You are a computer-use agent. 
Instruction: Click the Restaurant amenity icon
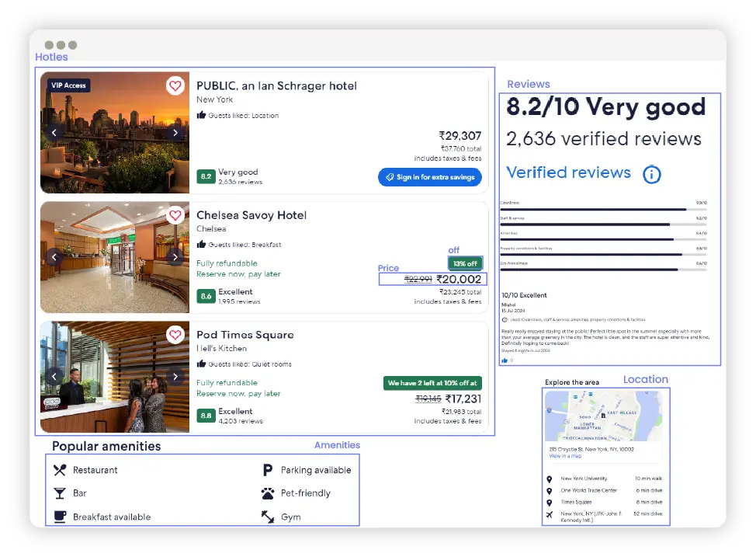tap(60, 470)
